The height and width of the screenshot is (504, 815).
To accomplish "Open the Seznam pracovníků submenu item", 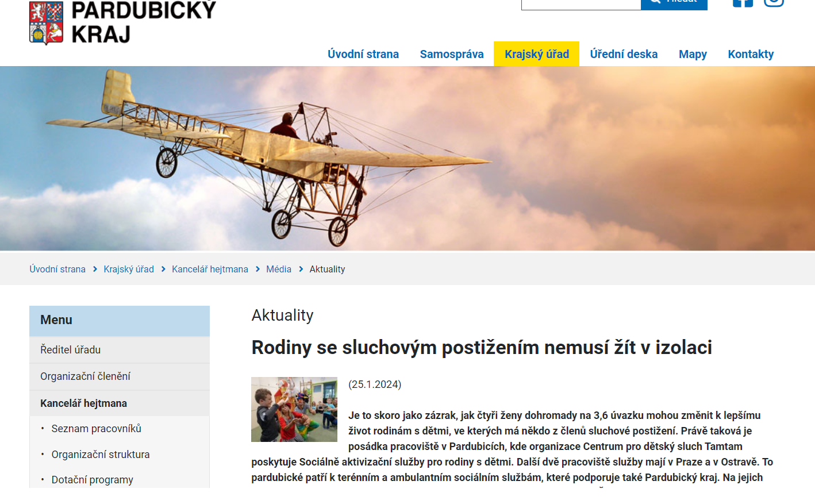I will click(97, 429).
